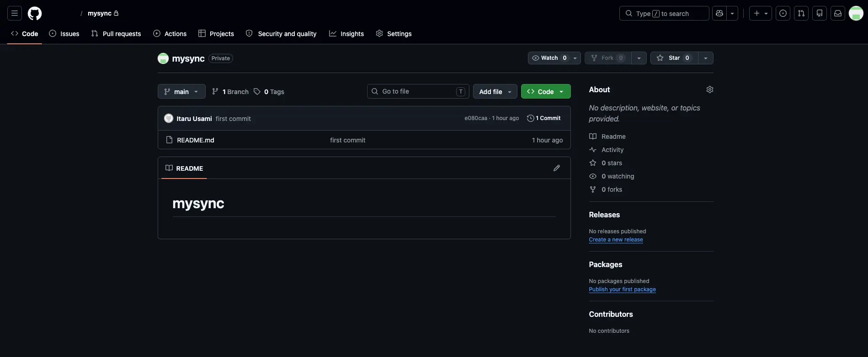View the 0 Tags link
Viewport: 868px width, 357px height.
pyautogui.click(x=269, y=92)
